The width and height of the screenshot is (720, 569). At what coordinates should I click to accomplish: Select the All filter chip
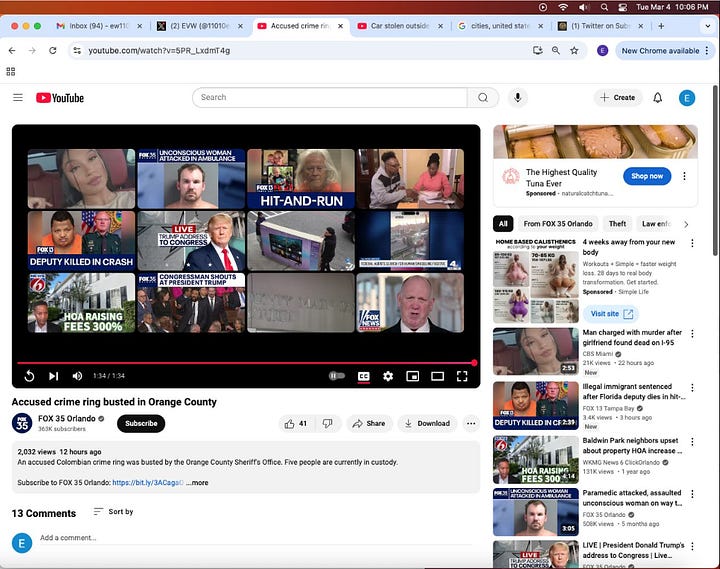pyautogui.click(x=503, y=224)
